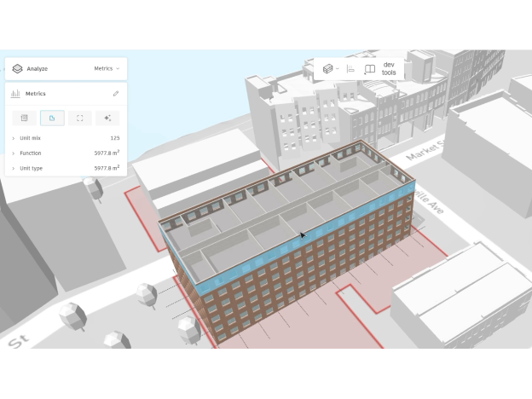Open the Metrics dropdown in Analyze header
The height and width of the screenshot is (399, 532).
pyautogui.click(x=107, y=68)
